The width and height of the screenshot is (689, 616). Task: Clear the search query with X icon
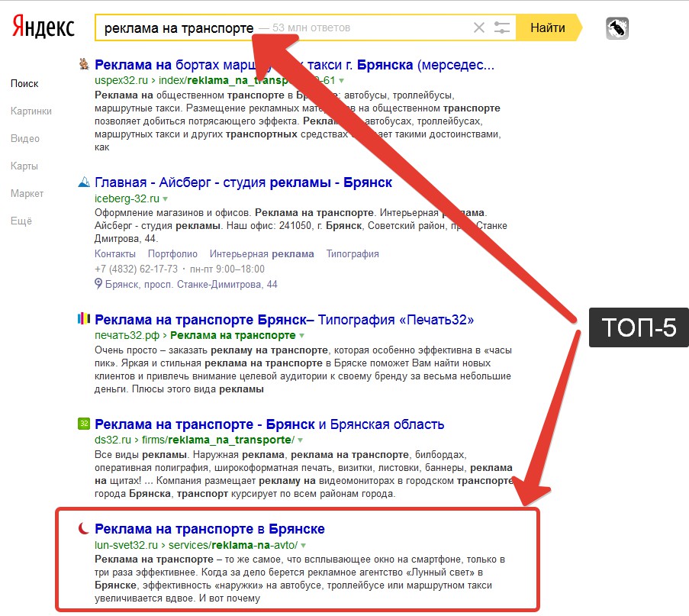tap(479, 27)
